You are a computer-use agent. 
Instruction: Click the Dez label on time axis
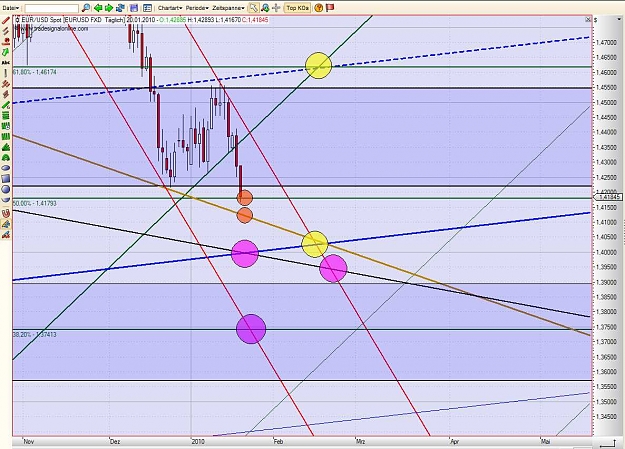click(115, 441)
